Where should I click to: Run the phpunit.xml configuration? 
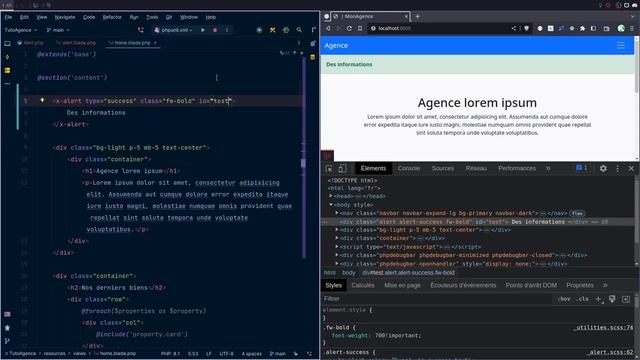[x=203, y=30]
